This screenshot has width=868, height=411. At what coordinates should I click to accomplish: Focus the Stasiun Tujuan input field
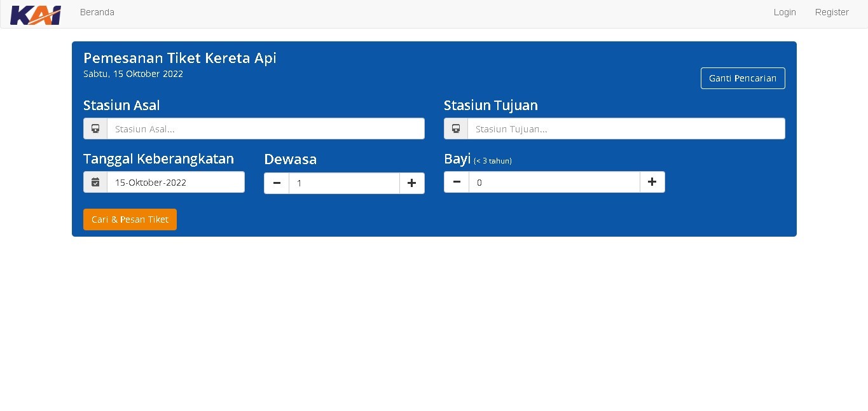(626, 129)
